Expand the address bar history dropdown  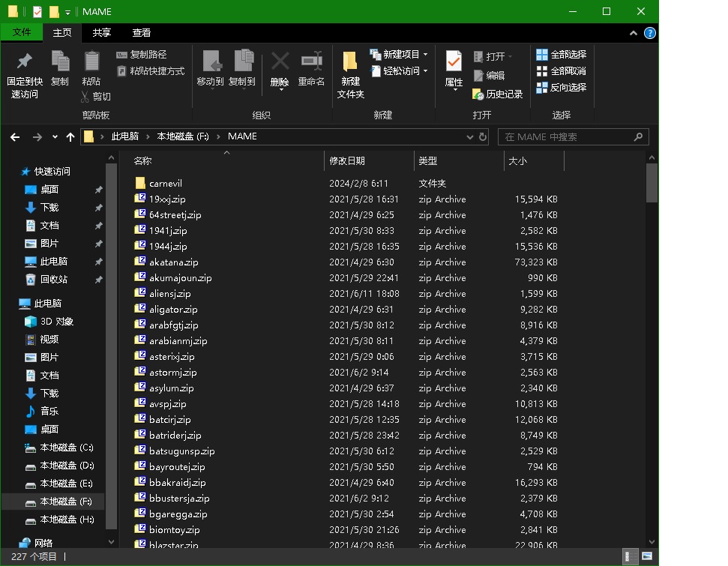tap(470, 137)
